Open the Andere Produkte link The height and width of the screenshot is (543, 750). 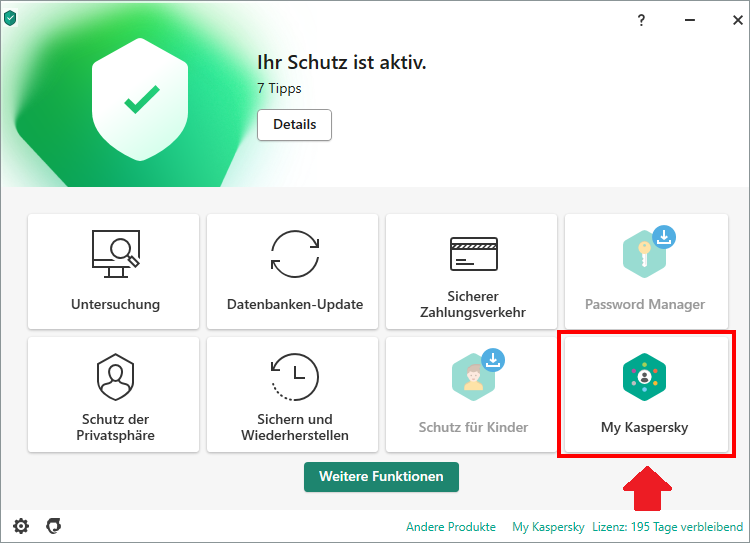tap(450, 527)
